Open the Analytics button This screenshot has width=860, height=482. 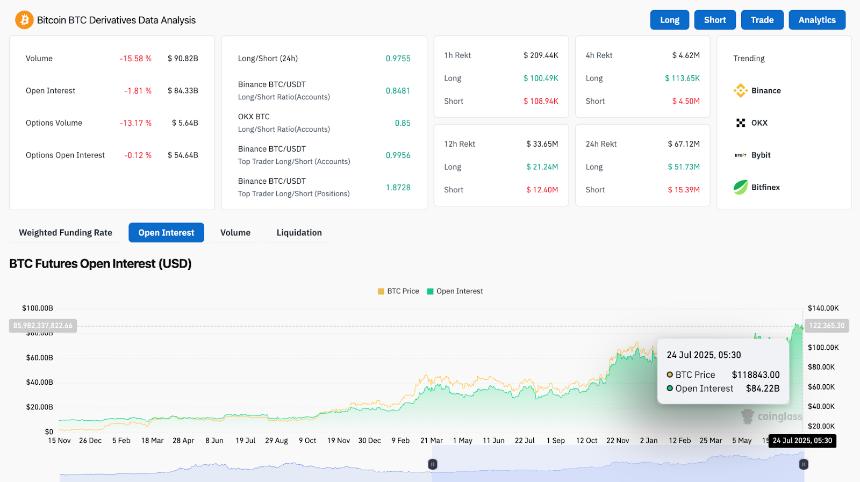pyautogui.click(x=817, y=20)
